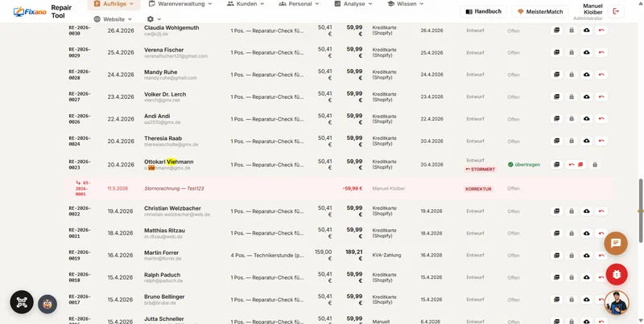644x324 pixels.
Task: Click red storno arrow in Theresia Raab row
Action: pyautogui.click(x=601, y=141)
